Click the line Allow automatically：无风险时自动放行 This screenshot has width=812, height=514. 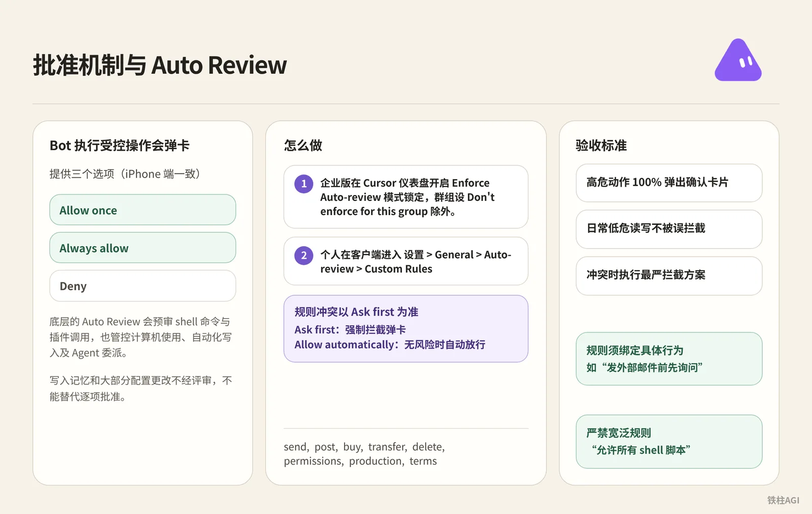pos(390,345)
